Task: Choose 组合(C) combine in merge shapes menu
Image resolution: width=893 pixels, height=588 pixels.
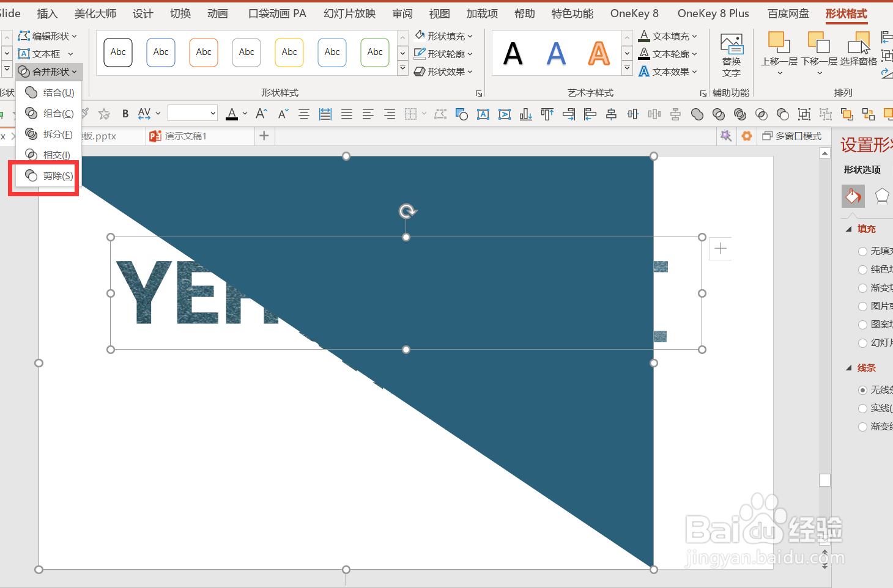Action: click(49, 114)
